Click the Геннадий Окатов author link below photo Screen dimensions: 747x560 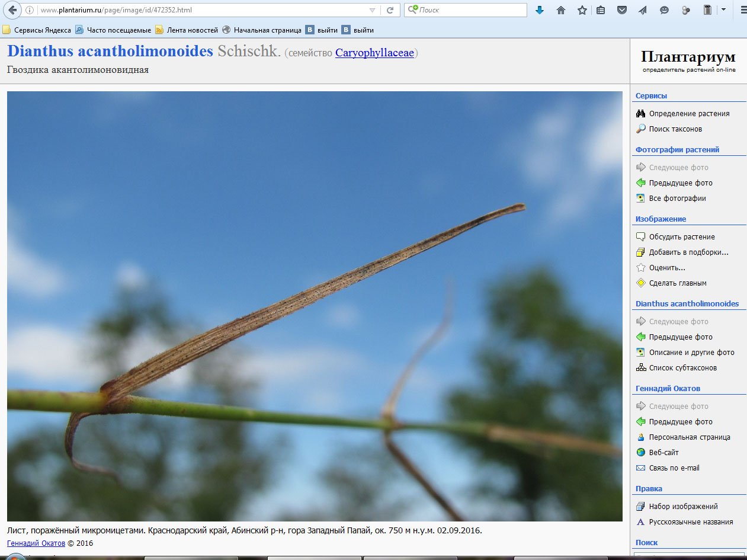click(36, 543)
